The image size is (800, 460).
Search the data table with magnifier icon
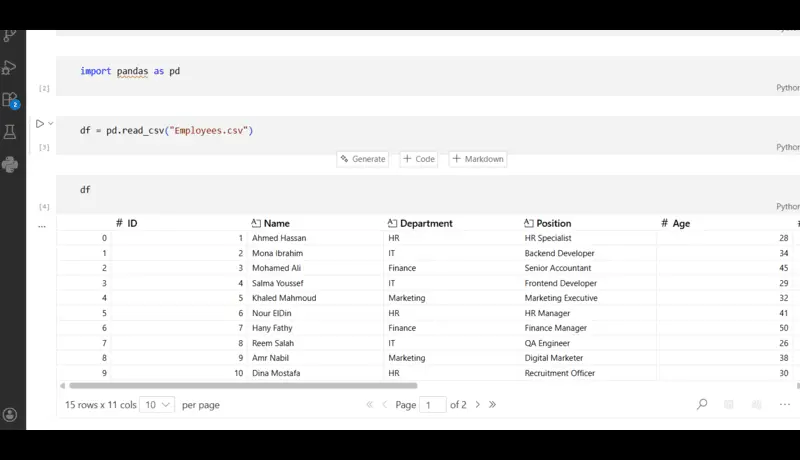[702, 404]
